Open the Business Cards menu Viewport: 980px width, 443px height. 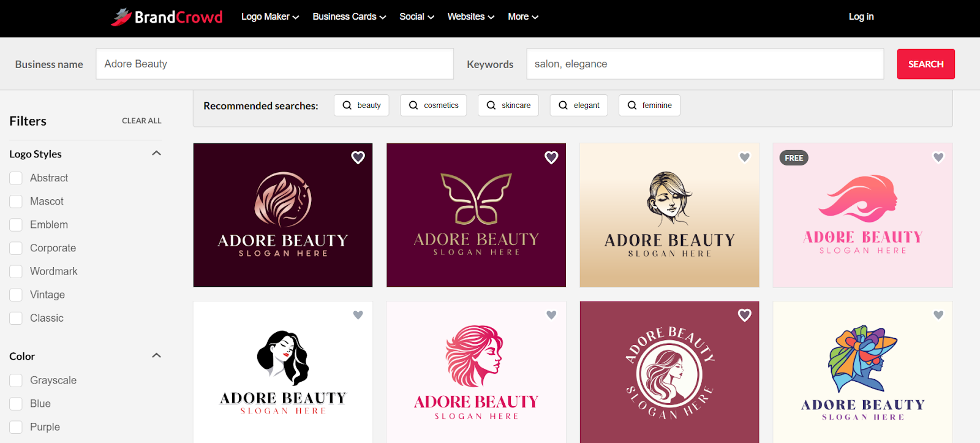pyautogui.click(x=349, y=17)
